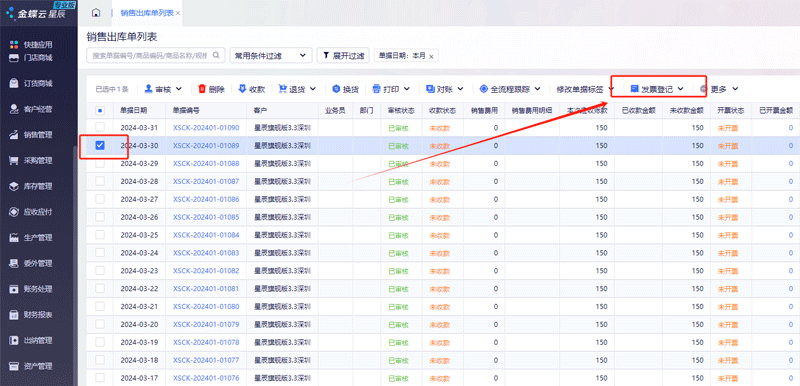The image size is (800, 386).
Task: Open document link XSCK-202401-01078
Action: pos(206,342)
